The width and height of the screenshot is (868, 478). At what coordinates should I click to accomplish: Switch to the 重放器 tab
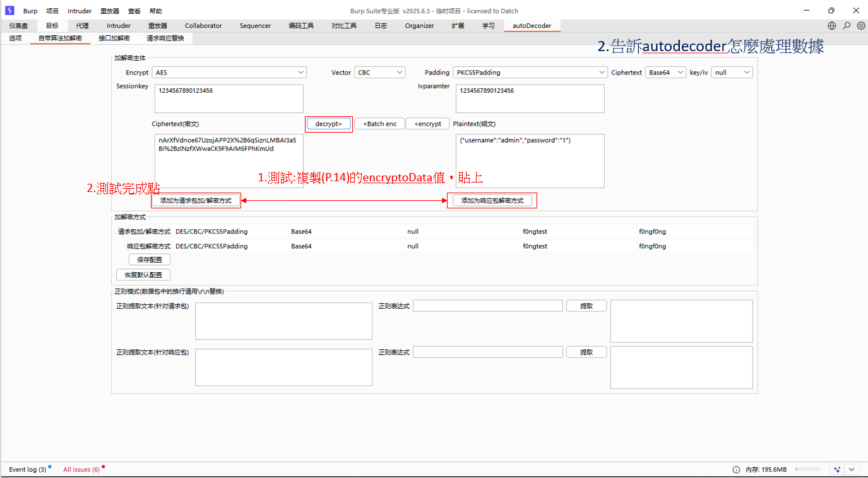point(158,26)
